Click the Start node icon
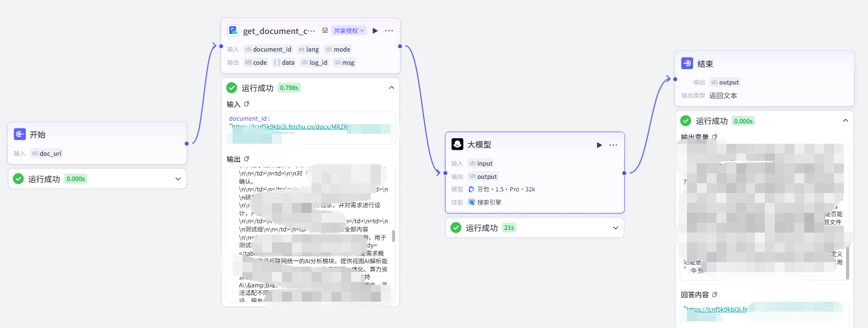868x328 pixels. [x=20, y=134]
